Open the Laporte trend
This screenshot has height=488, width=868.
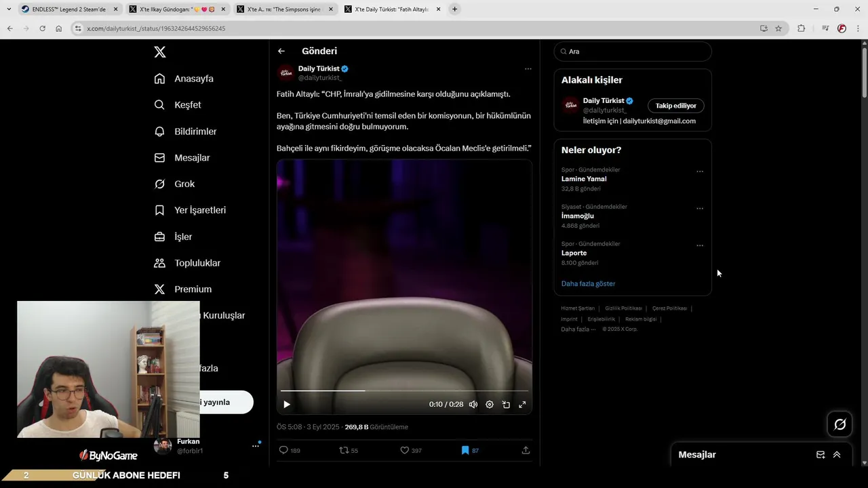point(574,253)
